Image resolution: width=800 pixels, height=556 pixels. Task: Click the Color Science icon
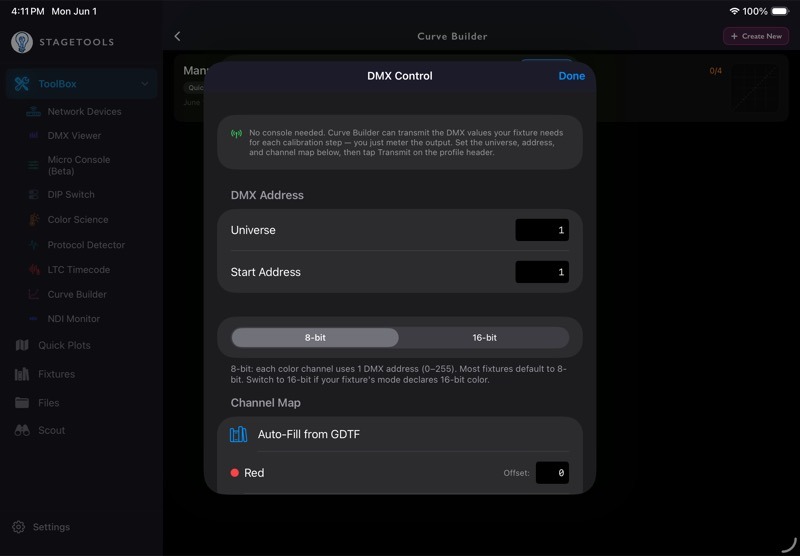(34, 220)
